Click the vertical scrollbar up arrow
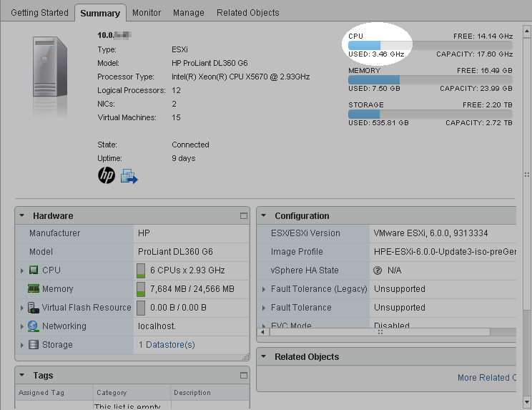 click(x=526, y=31)
